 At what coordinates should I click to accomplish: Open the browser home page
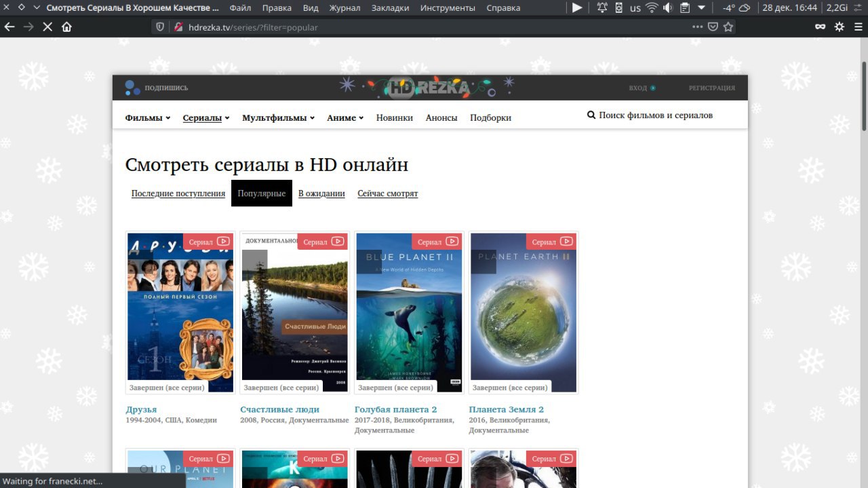click(66, 27)
